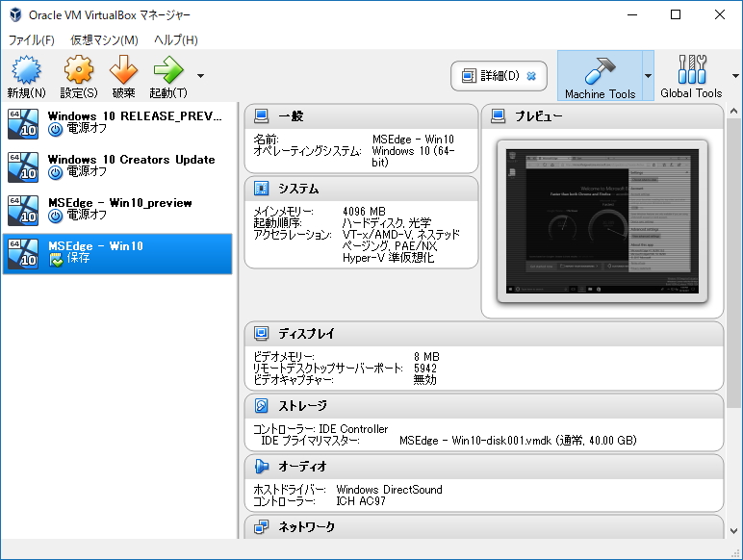Click the Start (起動) green arrow
This screenshot has height=560, width=743.
click(168, 70)
